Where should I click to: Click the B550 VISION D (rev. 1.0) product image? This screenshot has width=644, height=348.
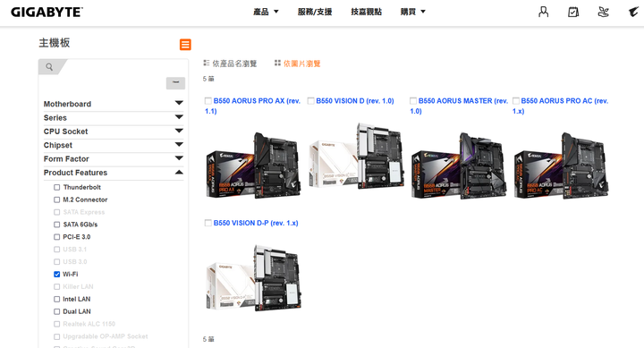(356, 156)
